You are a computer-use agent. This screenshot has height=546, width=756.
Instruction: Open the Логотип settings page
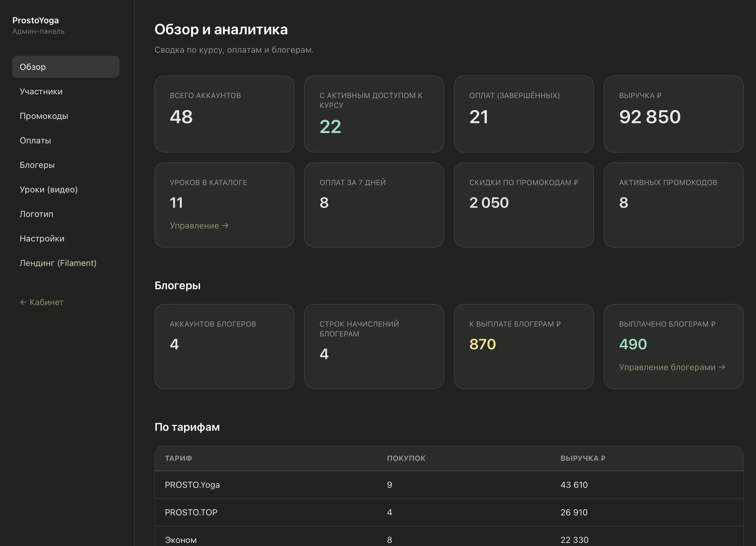[x=66, y=214]
